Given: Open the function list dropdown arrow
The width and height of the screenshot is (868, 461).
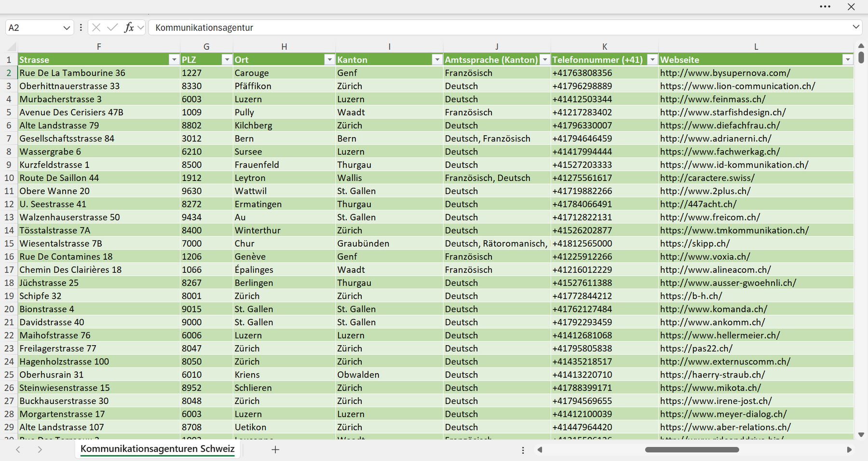Looking at the screenshot, I should point(140,28).
